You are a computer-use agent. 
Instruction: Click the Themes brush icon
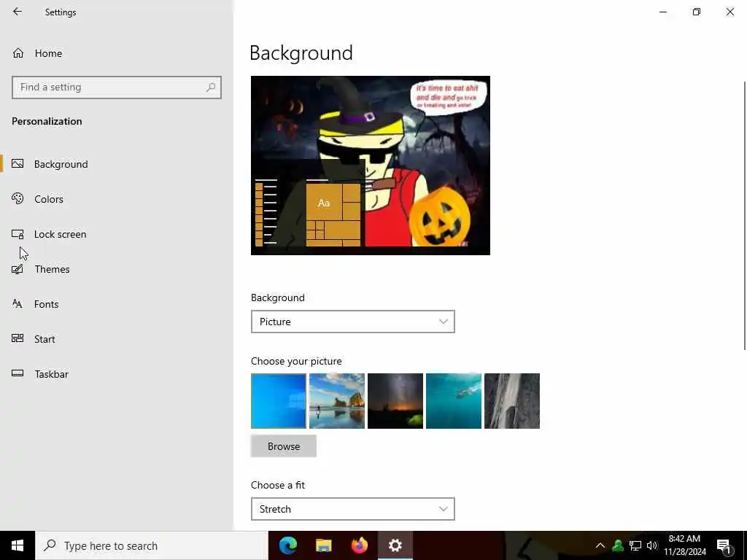[x=18, y=269]
